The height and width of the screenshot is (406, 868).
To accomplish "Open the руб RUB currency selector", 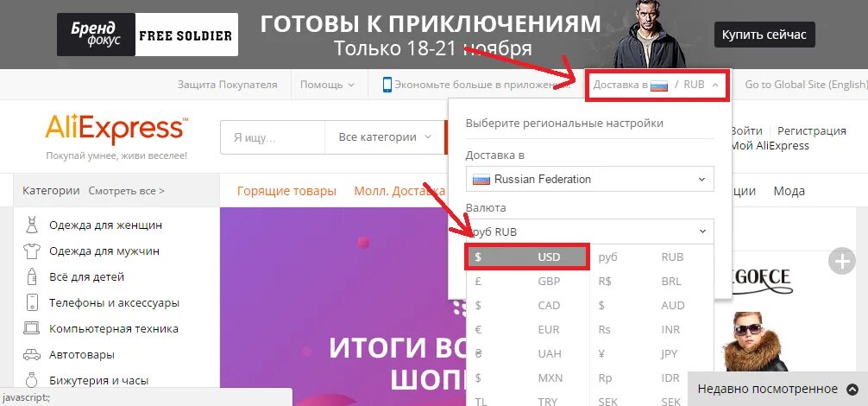I will click(x=589, y=232).
